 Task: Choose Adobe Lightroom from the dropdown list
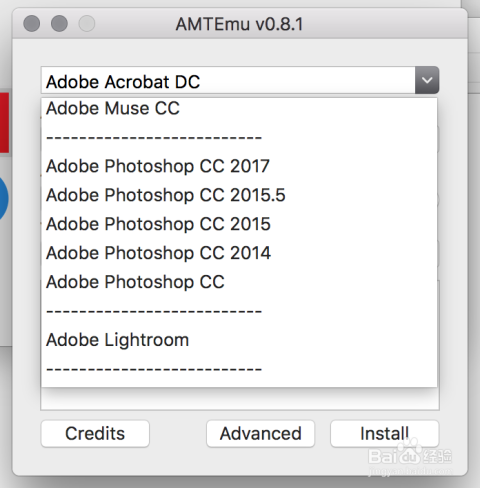tap(239, 340)
